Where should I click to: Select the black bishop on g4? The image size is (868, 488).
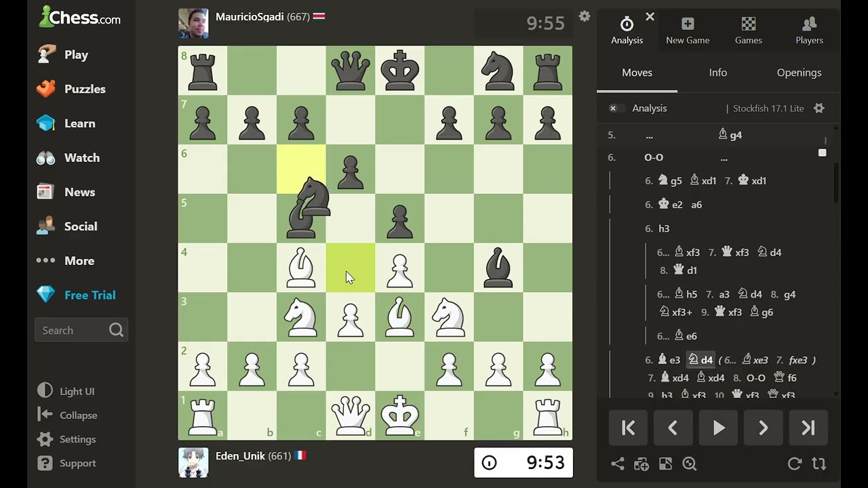tap(498, 267)
